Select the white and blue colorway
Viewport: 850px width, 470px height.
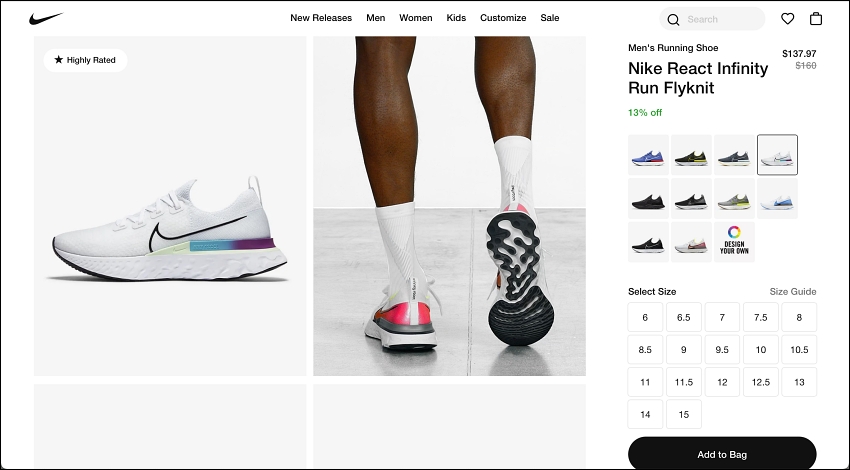pos(777,198)
